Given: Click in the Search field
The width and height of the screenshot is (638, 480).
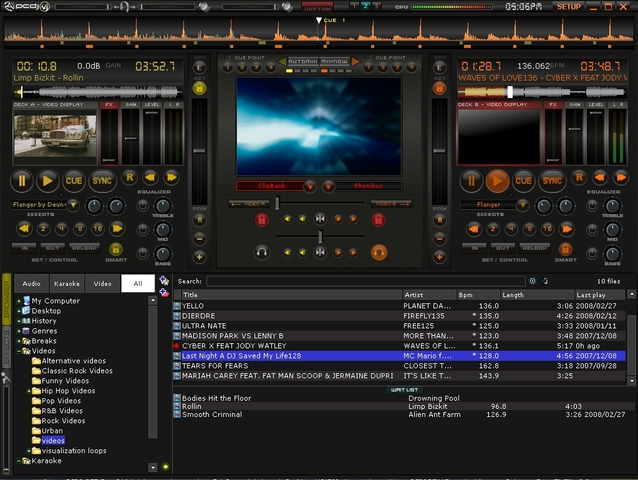Looking at the screenshot, I should tap(365, 281).
